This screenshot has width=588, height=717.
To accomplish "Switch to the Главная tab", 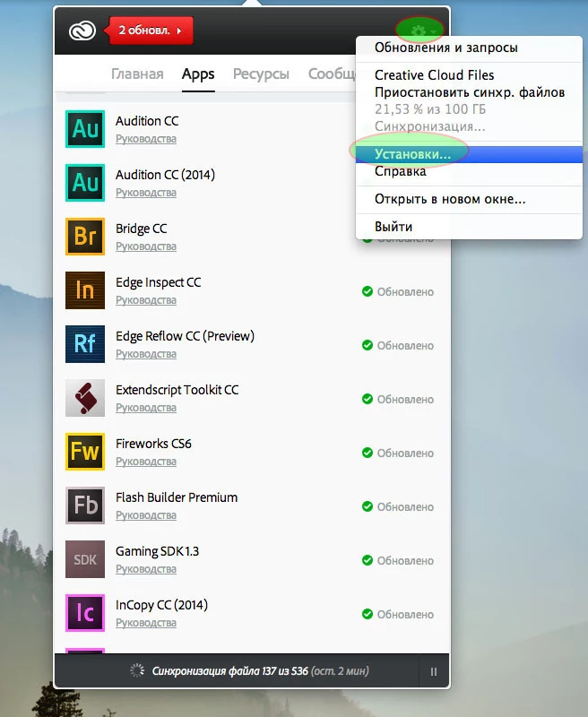I will coord(137,73).
